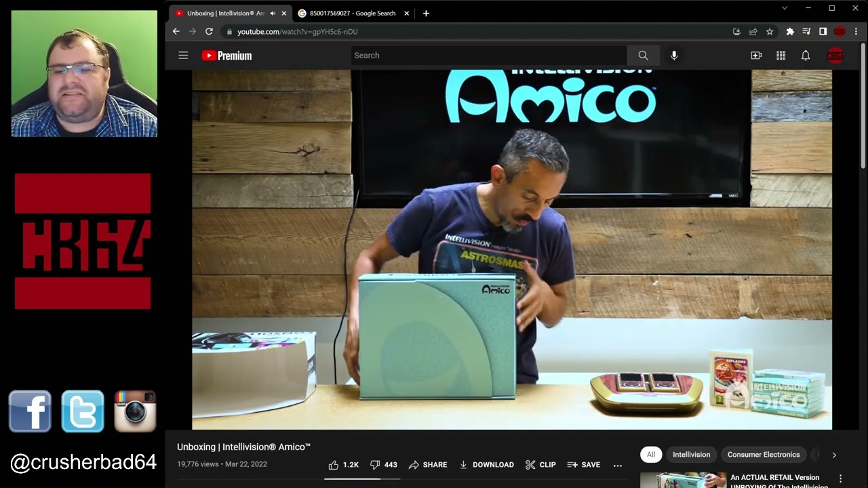The height and width of the screenshot is (488, 868).
Task: Open more actions ellipsis under video
Action: pos(618,465)
